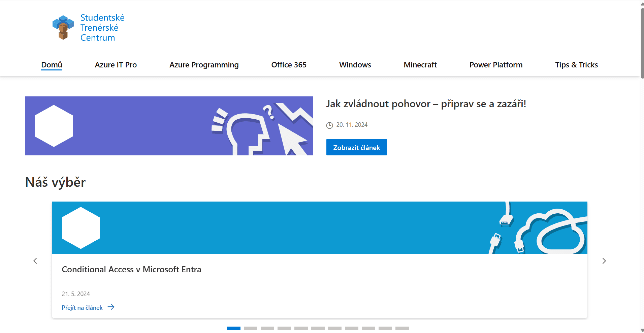
Task: Go to previous carousel slide arrow
Action: tap(35, 261)
